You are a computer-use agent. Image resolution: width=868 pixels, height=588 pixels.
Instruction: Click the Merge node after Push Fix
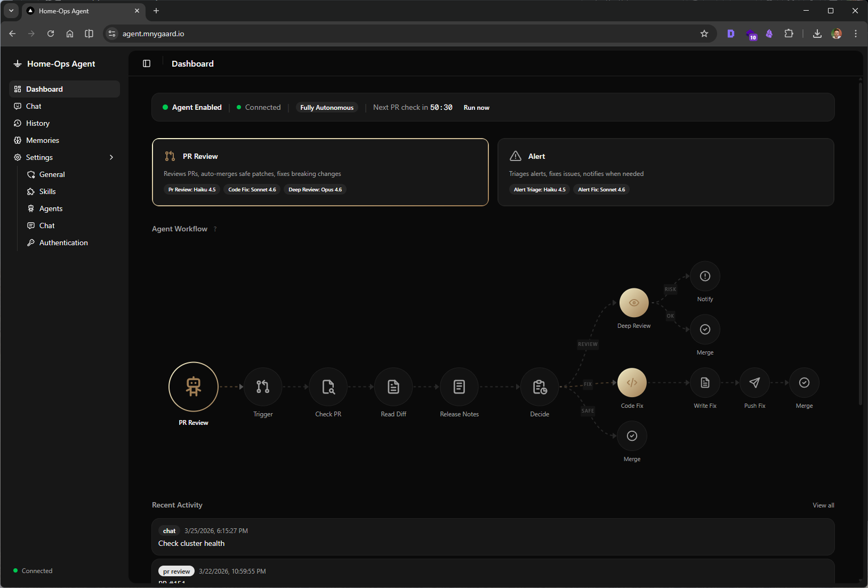pyautogui.click(x=804, y=383)
